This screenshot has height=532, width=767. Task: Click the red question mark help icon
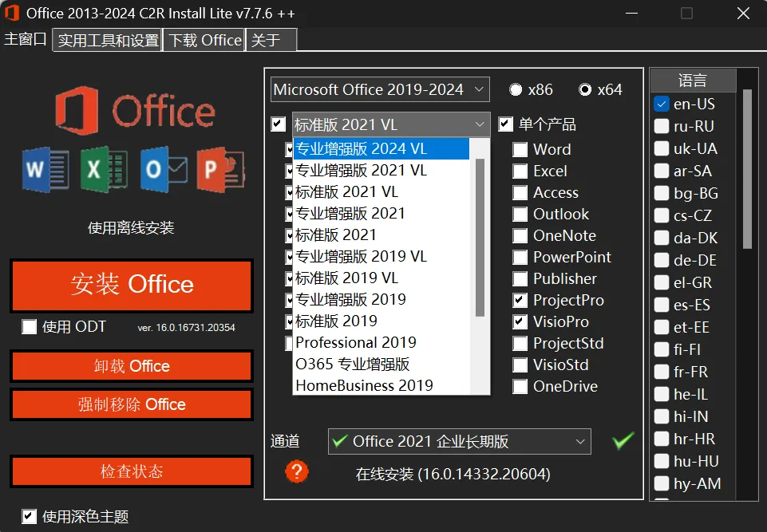click(296, 472)
